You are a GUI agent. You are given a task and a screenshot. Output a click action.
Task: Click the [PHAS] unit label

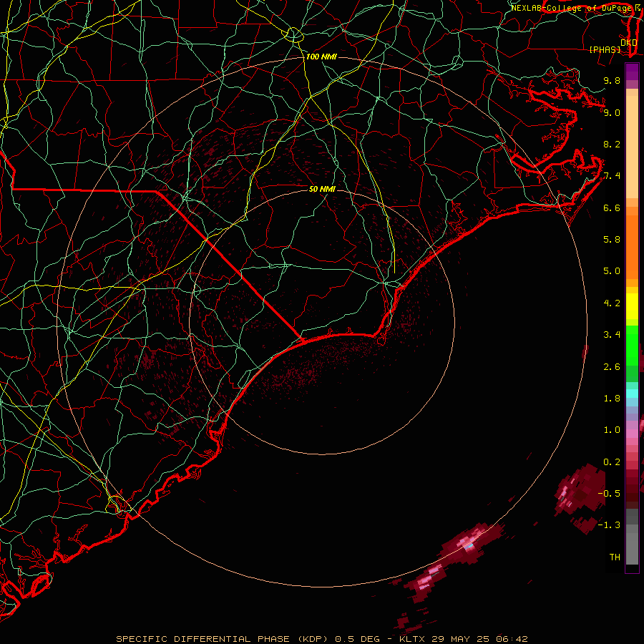(605, 49)
